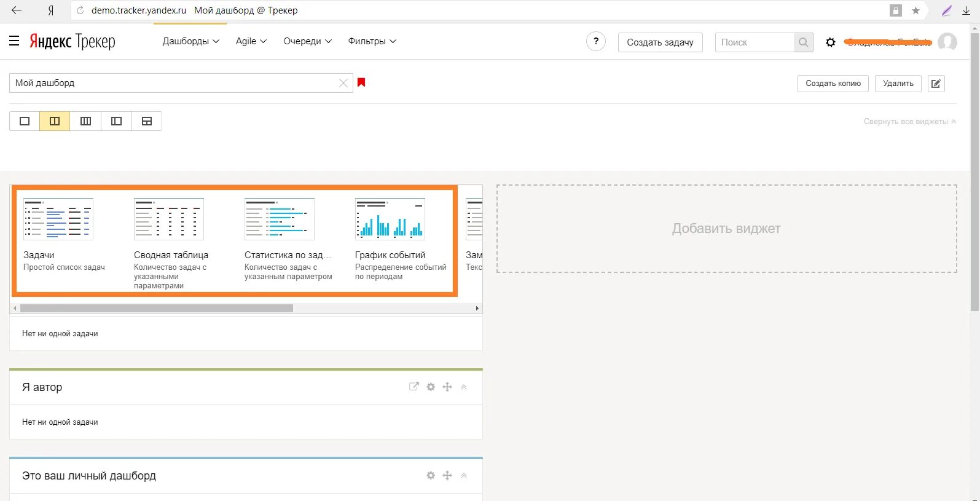Open the Очереди dropdown menu

[x=307, y=41]
